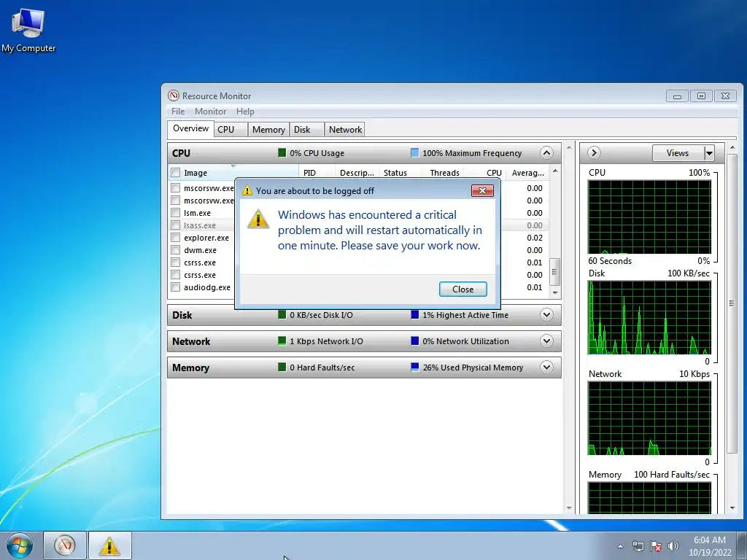Close the logged off dialog with X

click(x=482, y=190)
